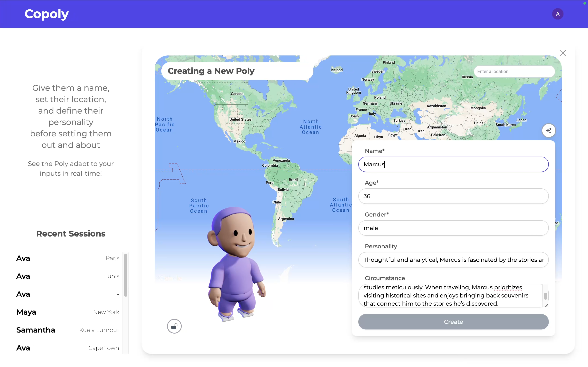Open the Ava Paris recent session
This screenshot has width=588, height=367.
[x=68, y=258]
